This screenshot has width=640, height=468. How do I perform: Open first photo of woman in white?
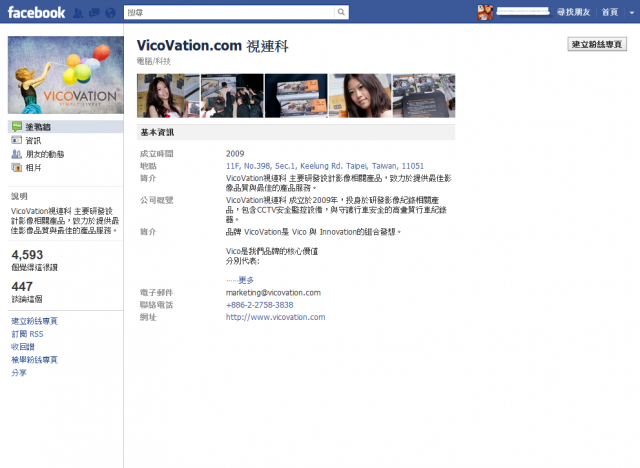[x=168, y=95]
